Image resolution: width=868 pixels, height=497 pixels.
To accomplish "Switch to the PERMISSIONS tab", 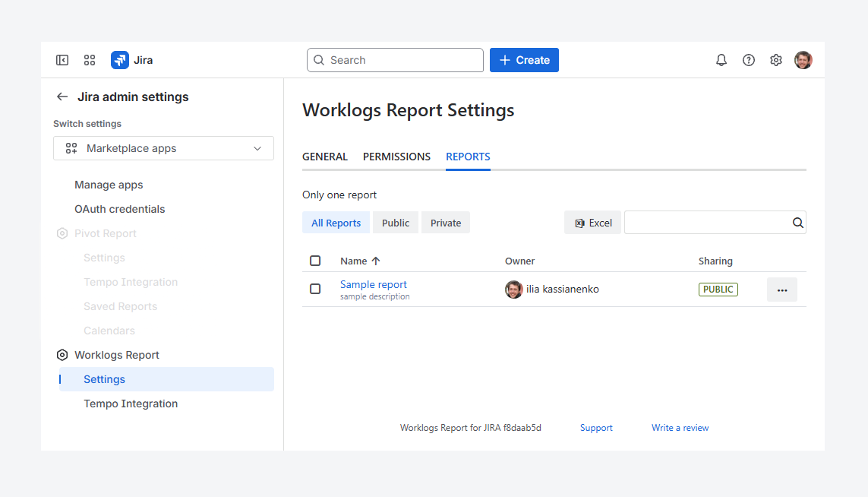I will point(396,157).
